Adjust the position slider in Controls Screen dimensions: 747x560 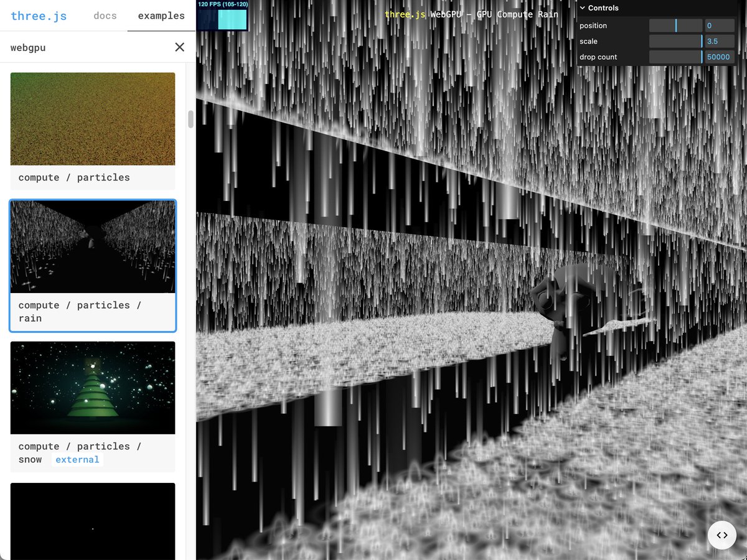[x=677, y=26]
